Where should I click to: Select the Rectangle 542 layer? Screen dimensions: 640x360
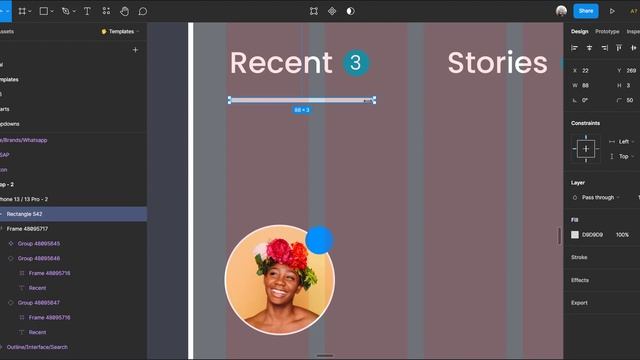tap(73, 214)
